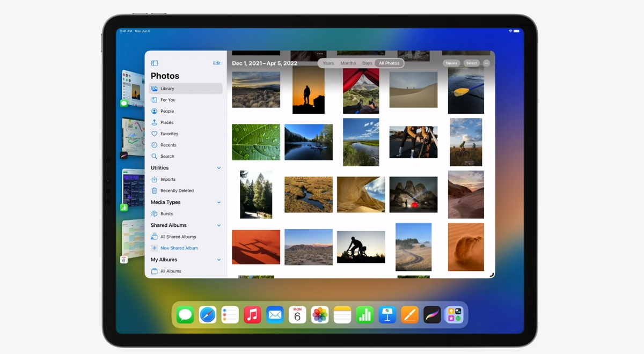This screenshot has height=354, width=644.
Task: Select Library in the Photos sidebar
Action: pyautogui.click(x=186, y=88)
